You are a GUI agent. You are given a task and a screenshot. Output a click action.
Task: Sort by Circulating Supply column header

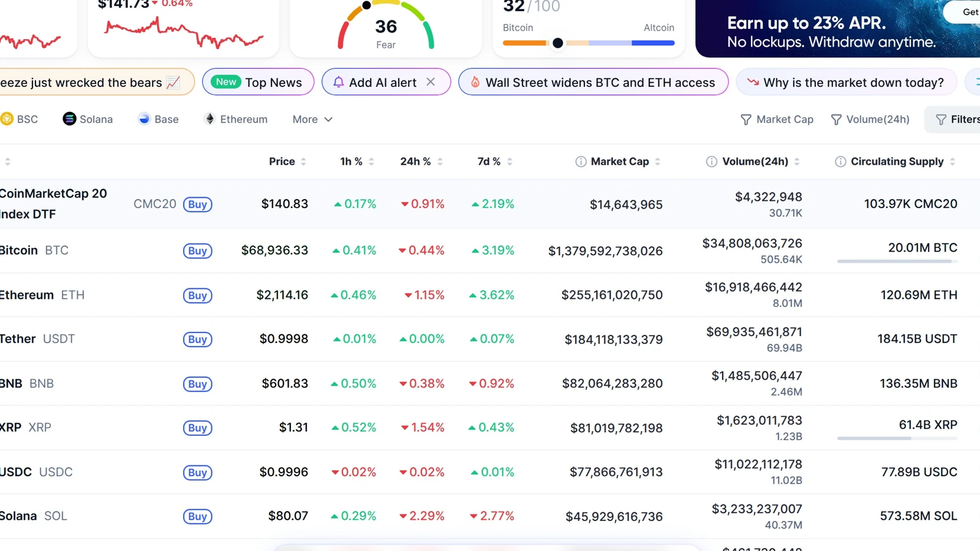pyautogui.click(x=903, y=162)
